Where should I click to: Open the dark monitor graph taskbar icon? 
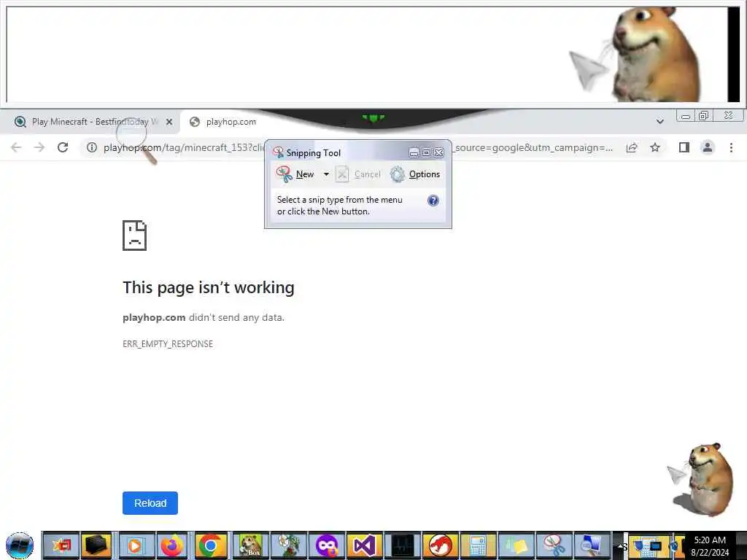click(403, 545)
